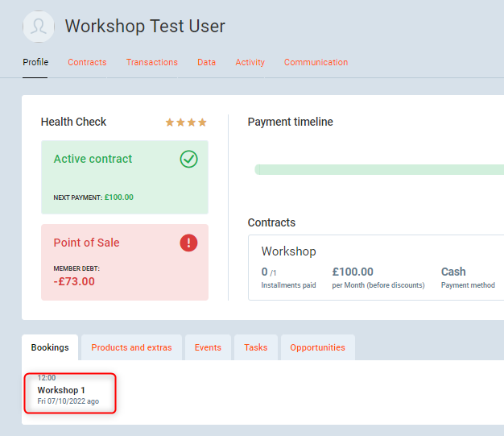
Task: Click the red exclamation alert icon
Action: [x=188, y=243]
